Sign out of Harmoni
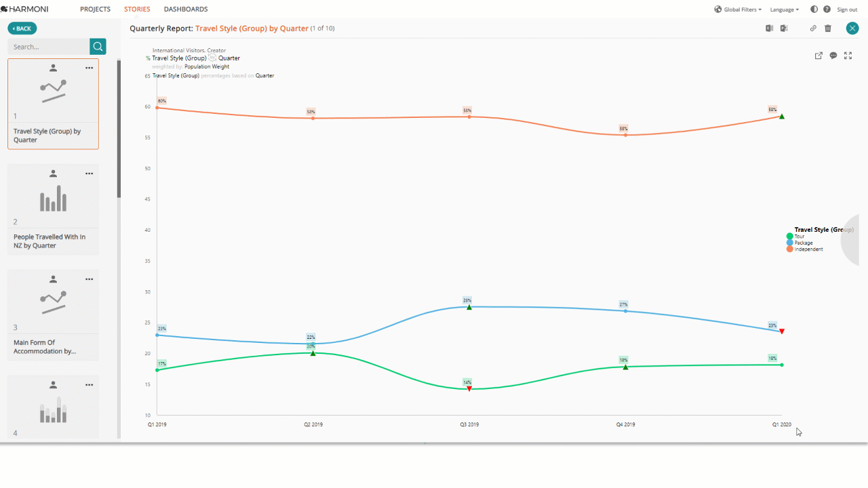Screen dimensions: 868x488 pos(847,9)
